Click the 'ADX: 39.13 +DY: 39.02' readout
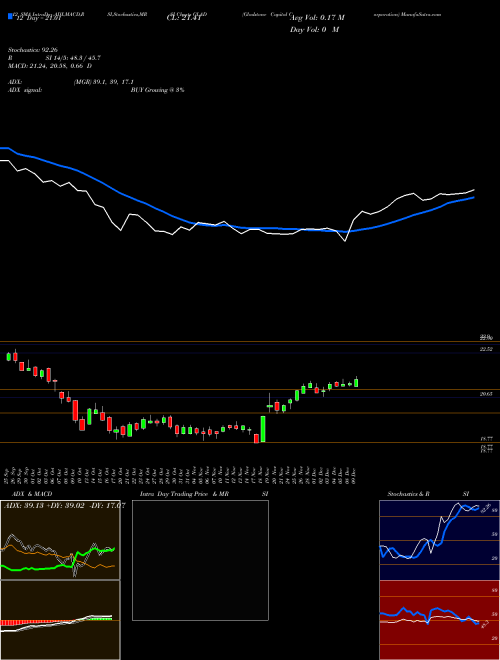 click(45, 506)
